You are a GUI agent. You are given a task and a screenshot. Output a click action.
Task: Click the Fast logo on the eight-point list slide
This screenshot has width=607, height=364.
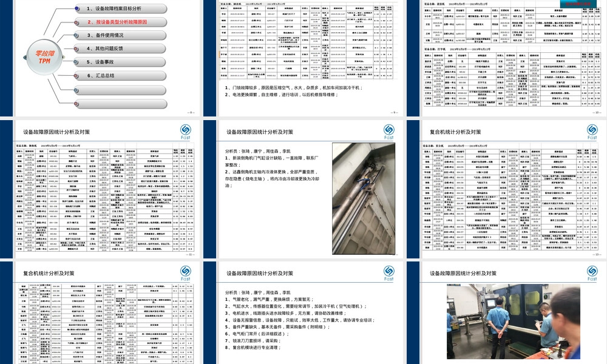[388, 273]
